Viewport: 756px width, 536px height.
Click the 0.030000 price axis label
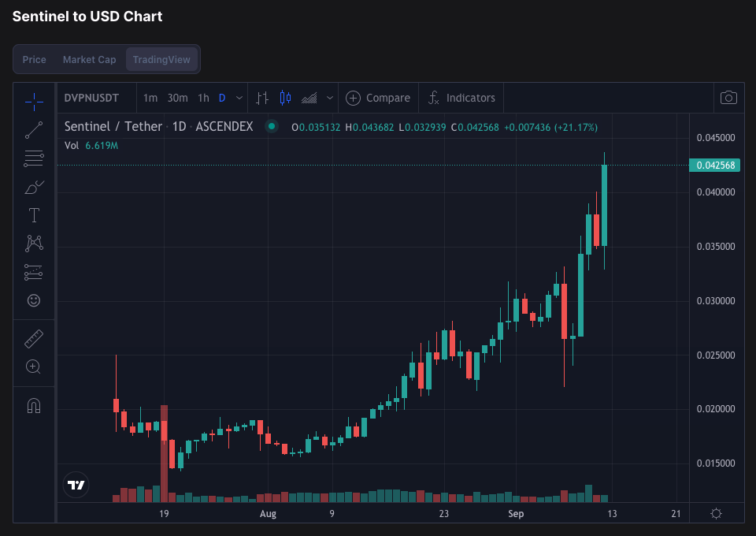[x=716, y=301]
